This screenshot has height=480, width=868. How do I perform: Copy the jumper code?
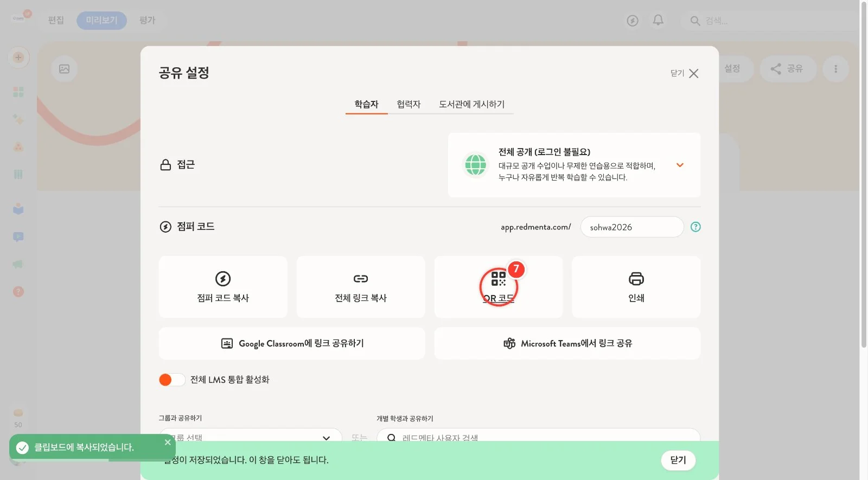(x=223, y=287)
